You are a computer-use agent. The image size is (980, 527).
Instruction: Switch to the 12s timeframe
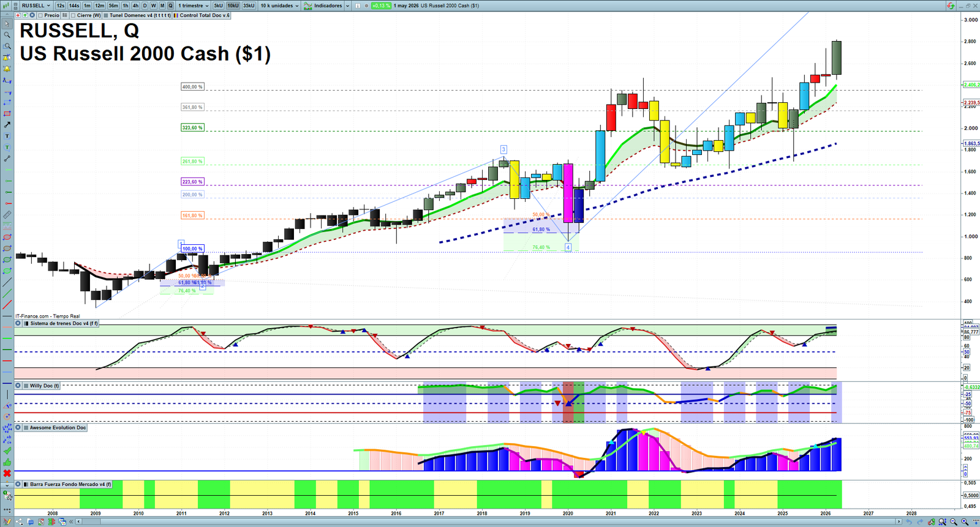(x=60, y=6)
